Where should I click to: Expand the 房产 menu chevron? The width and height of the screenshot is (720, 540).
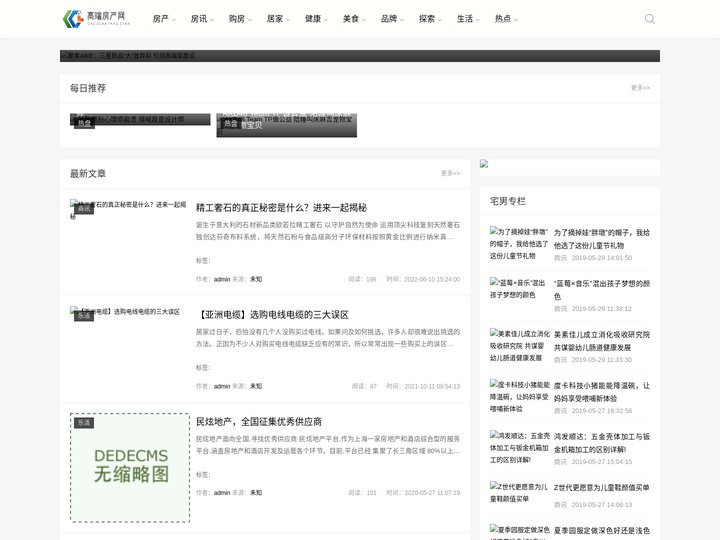174,20
